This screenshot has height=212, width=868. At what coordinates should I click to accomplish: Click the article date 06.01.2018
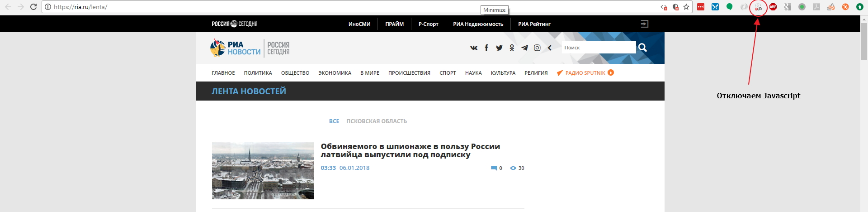(354, 168)
